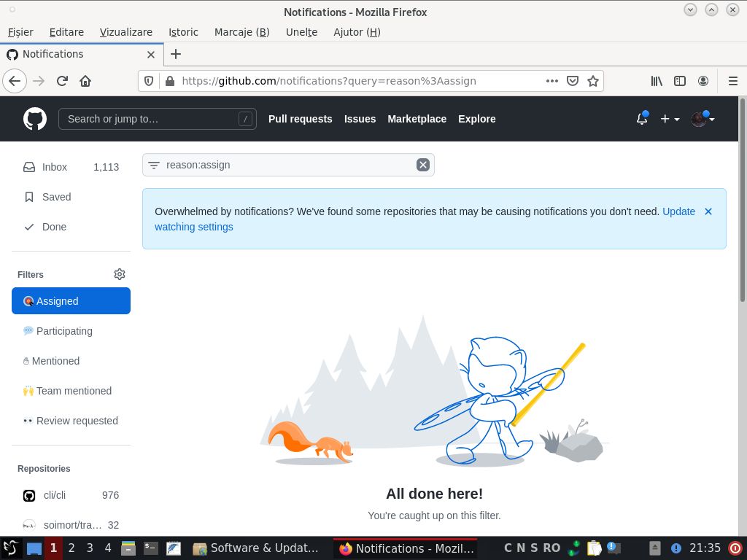Select the Review requested filter
The image size is (747, 560).
pyautogui.click(x=71, y=421)
